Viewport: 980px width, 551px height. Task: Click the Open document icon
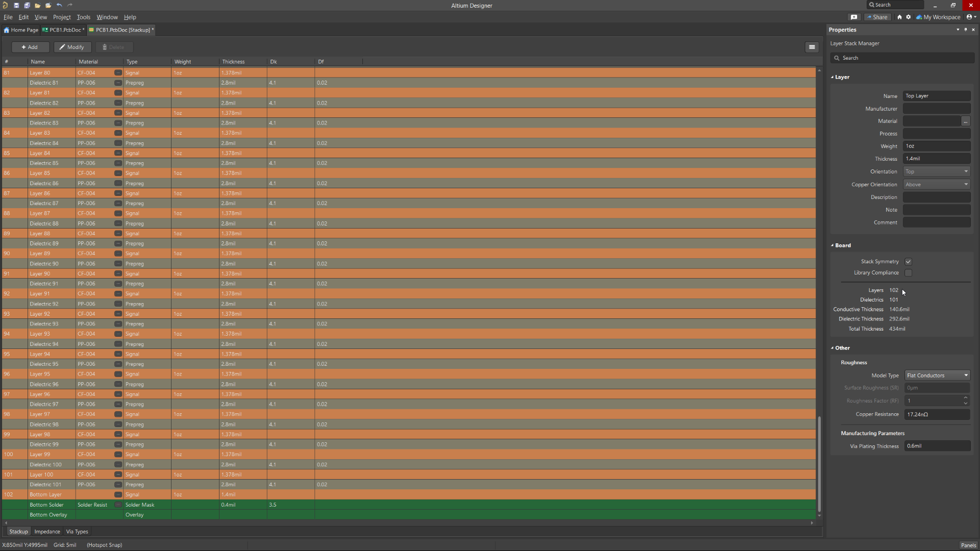coord(37,6)
